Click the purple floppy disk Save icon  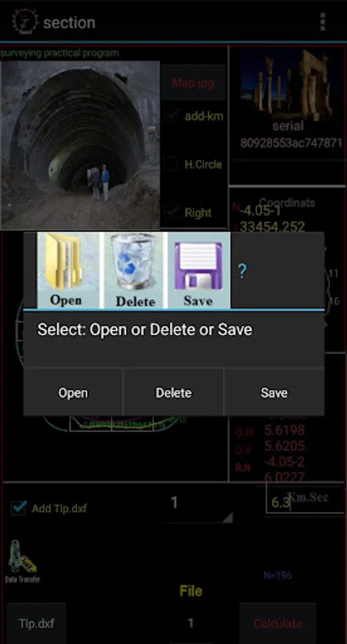[199, 270]
